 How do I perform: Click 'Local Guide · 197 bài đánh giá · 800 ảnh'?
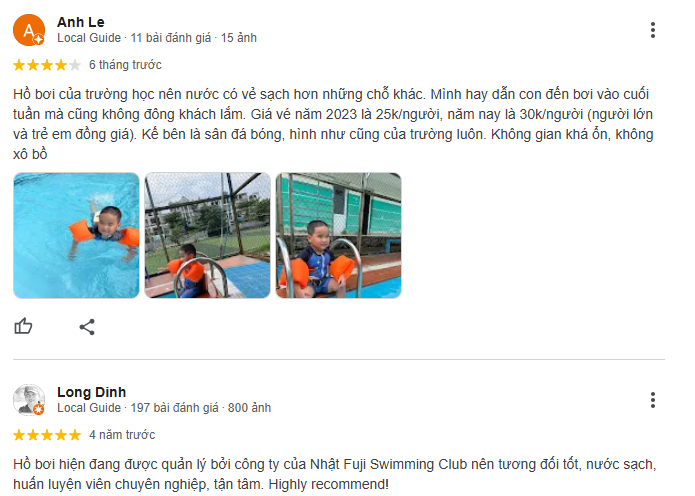164,408
